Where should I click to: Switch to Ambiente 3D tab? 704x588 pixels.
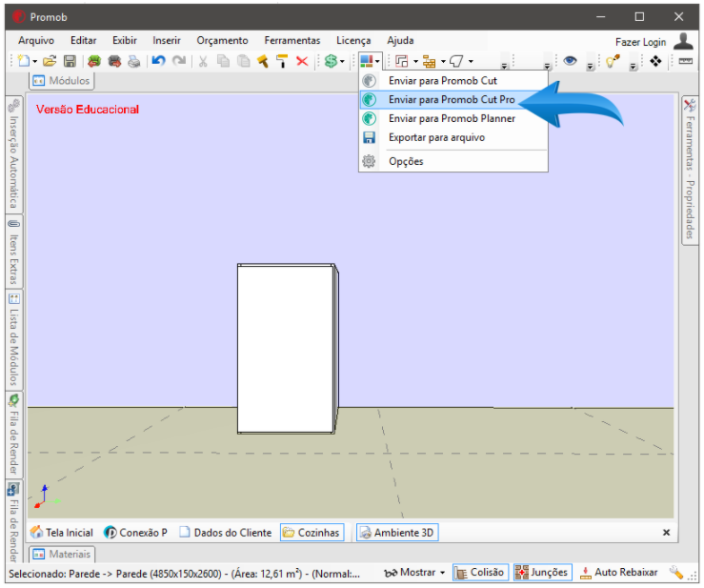(397, 533)
